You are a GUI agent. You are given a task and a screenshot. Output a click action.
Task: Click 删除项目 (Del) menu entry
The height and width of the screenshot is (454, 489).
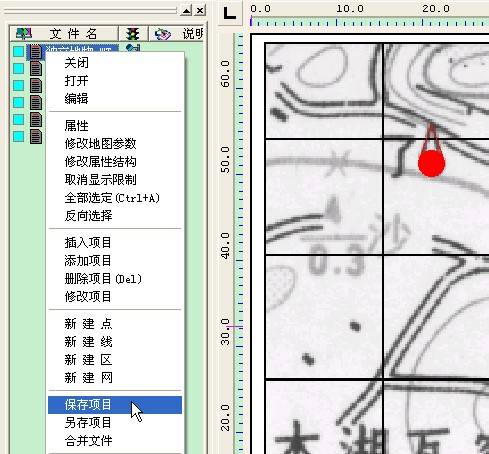point(103,279)
